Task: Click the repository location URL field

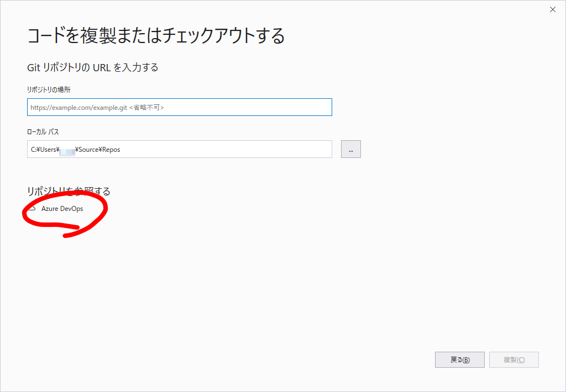Action: pos(180,107)
